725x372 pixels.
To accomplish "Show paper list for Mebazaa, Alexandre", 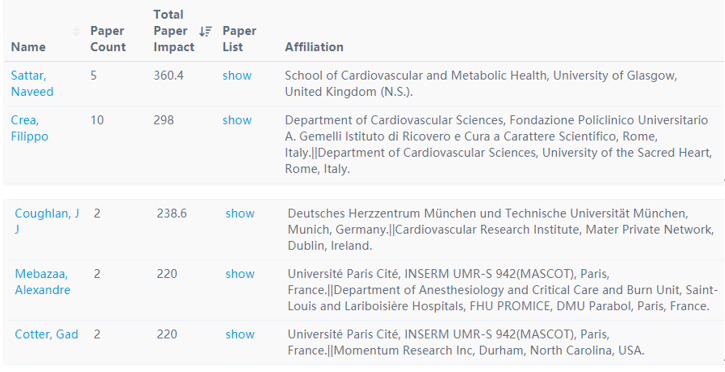I will tap(240, 274).
